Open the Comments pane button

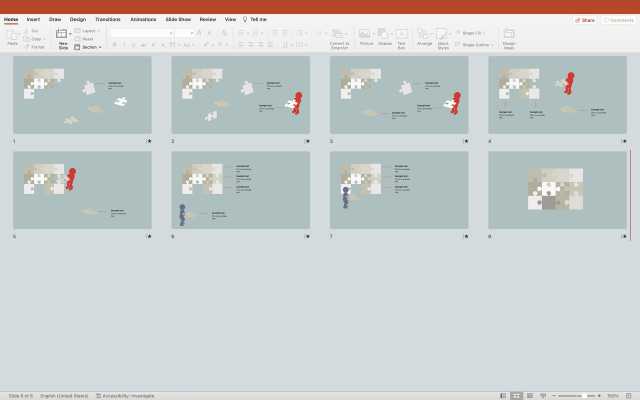[x=617, y=19]
